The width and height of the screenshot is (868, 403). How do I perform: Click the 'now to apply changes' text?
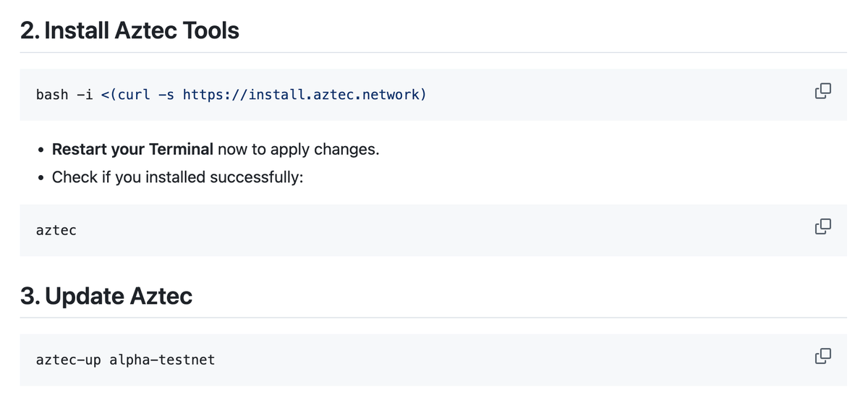click(298, 150)
